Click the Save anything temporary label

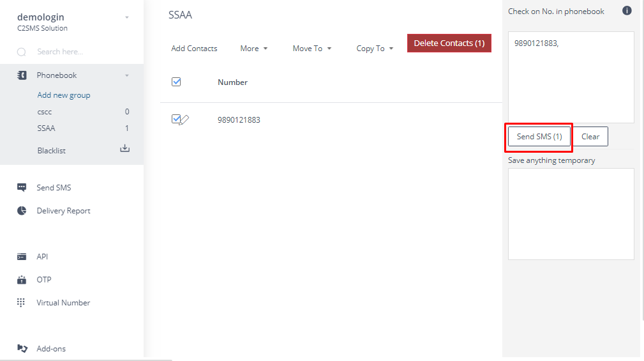pyautogui.click(x=551, y=160)
